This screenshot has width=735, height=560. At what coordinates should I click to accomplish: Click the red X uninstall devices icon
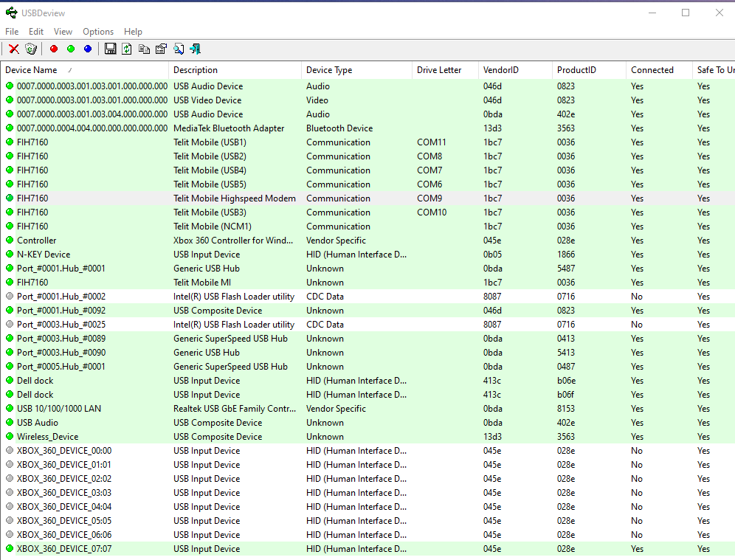(14, 49)
